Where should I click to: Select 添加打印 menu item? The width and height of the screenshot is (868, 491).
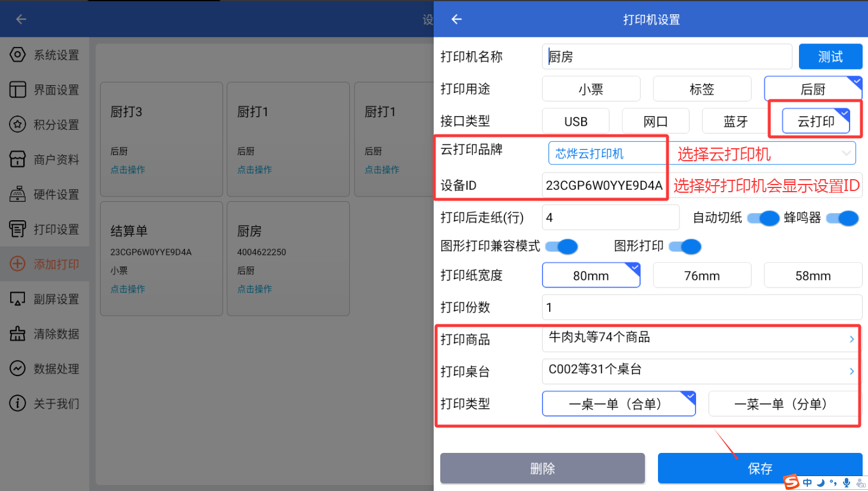[x=45, y=264]
